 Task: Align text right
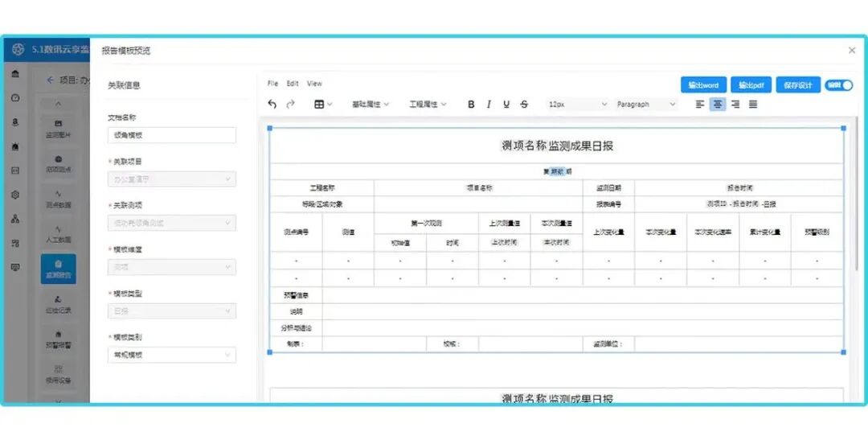735,105
